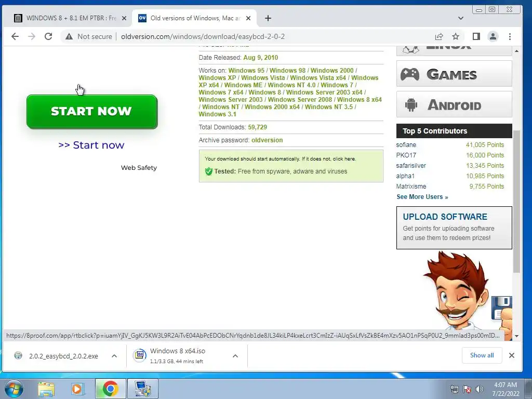Click Show all downloads button
Viewport: 532px width, 399px height.
[x=482, y=355]
